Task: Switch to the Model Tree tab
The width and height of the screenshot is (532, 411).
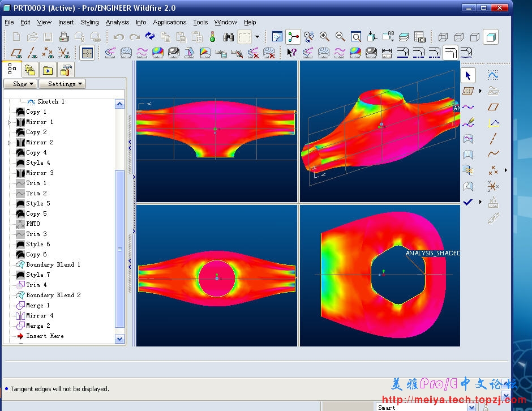Action: [12, 69]
